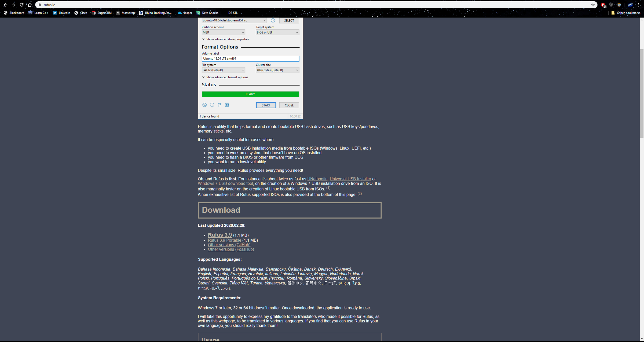
Task: Download Rufus 3.9 via its link
Action: pyautogui.click(x=220, y=235)
